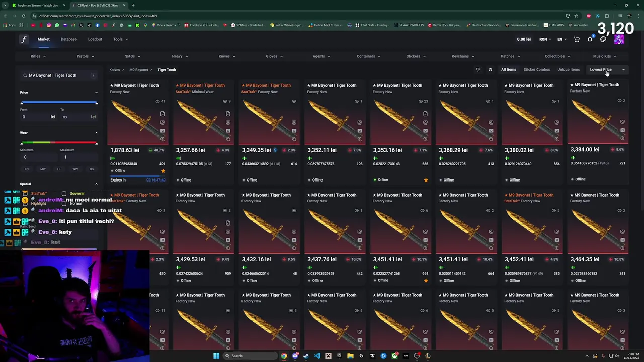This screenshot has height=362, width=644.
Task: Collapse the Price filter section
Action: [96, 93]
